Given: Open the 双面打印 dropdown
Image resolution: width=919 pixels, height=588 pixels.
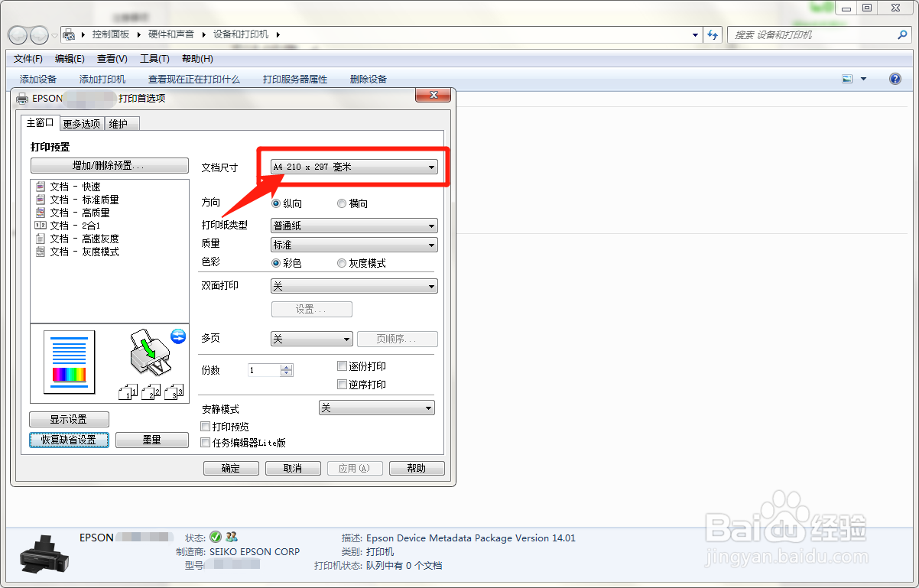Looking at the screenshot, I should pyautogui.click(x=354, y=286).
